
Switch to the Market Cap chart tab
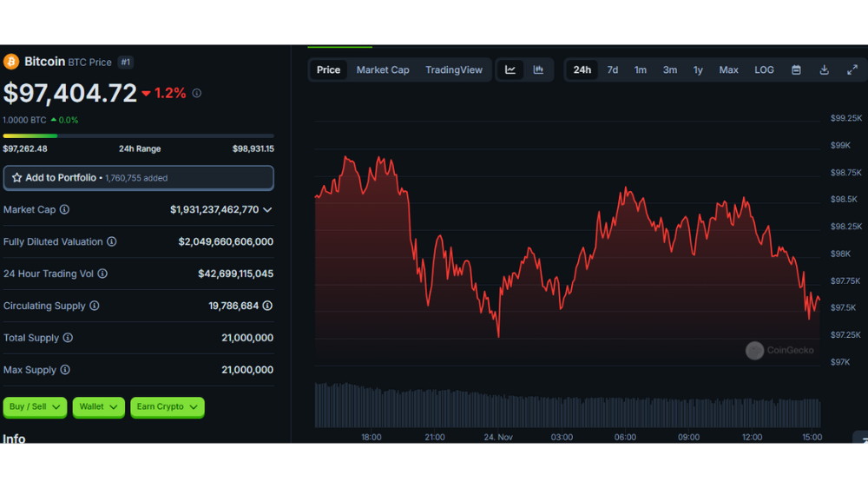(383, 69)
